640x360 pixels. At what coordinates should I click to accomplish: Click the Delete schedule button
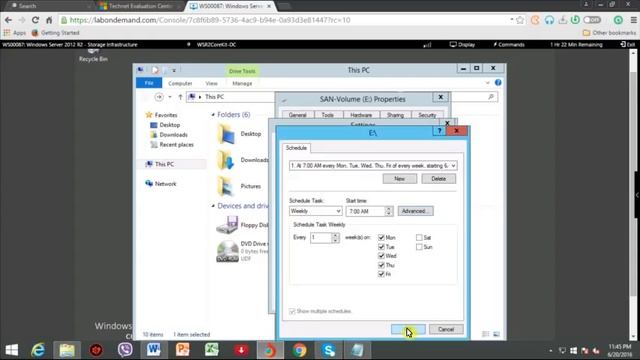point(439,179)
